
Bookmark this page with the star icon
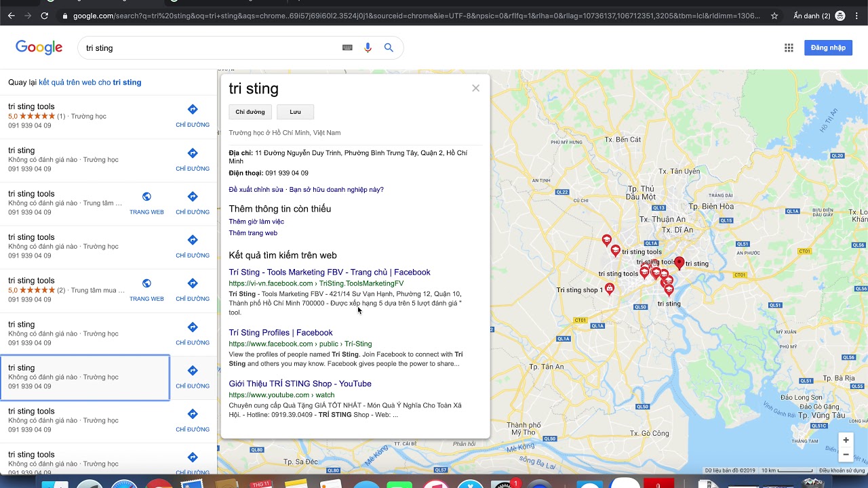774,16
